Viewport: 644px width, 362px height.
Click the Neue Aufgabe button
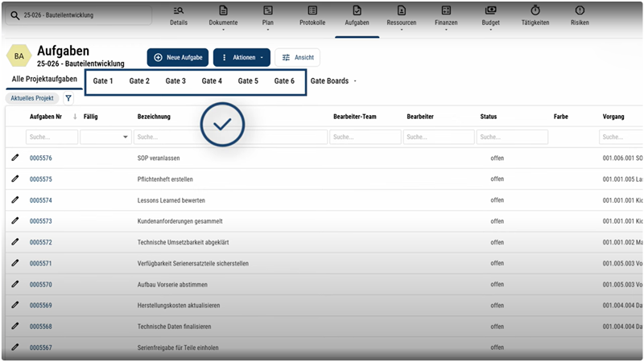(178, 57)
